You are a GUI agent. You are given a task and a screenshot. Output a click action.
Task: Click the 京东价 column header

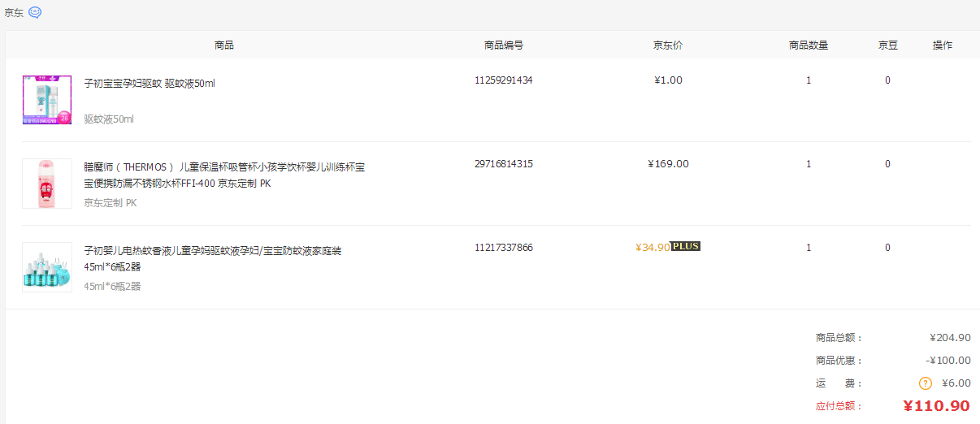[x=668, y=45]
